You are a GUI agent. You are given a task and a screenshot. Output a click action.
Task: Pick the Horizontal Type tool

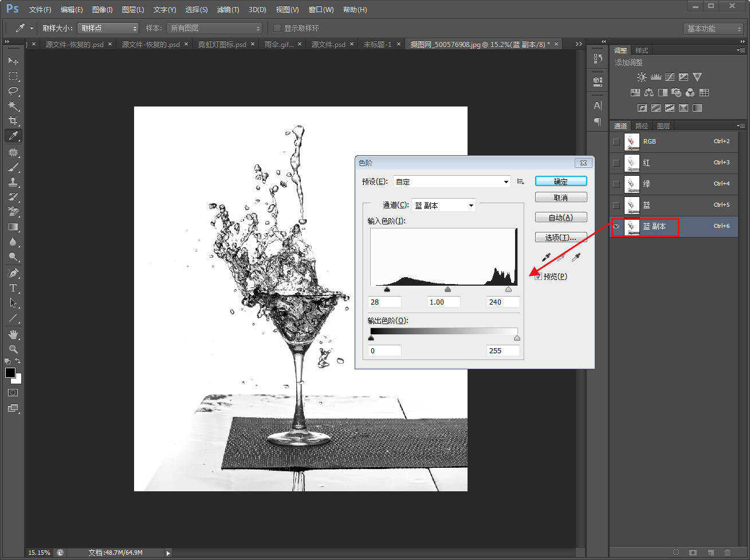click(13, 288)
